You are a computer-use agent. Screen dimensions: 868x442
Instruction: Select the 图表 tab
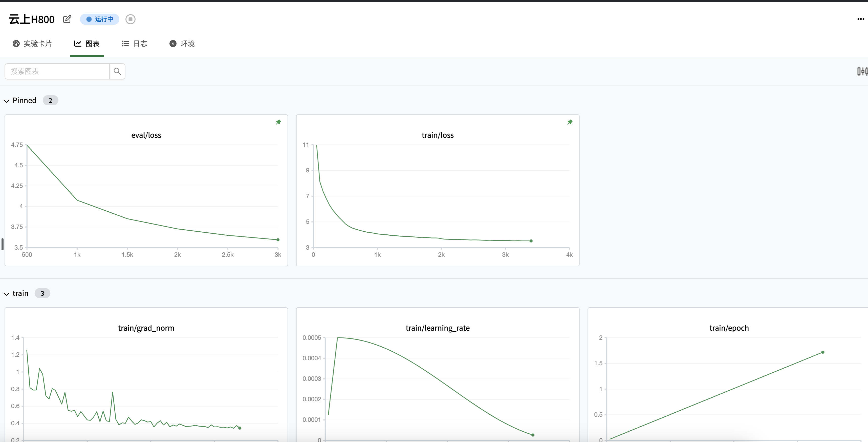87,44
